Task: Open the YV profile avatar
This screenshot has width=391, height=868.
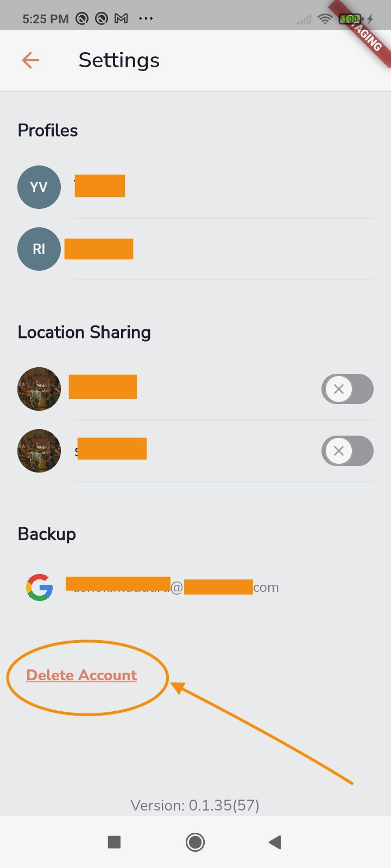Action: (x=39, y=187)
